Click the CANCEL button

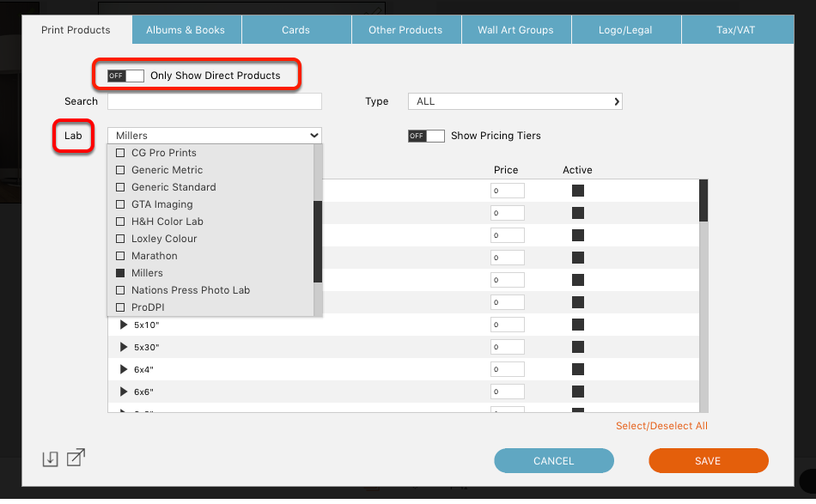click(x=554, y=461)
